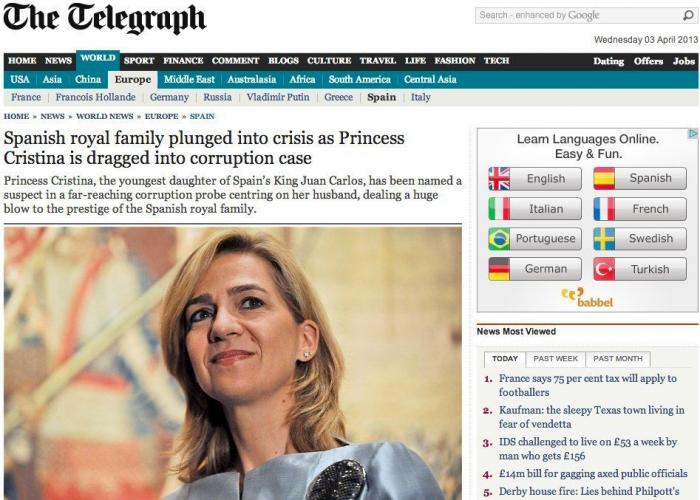
Task: Select the UK flag English button
Action: tap(535, 179)
